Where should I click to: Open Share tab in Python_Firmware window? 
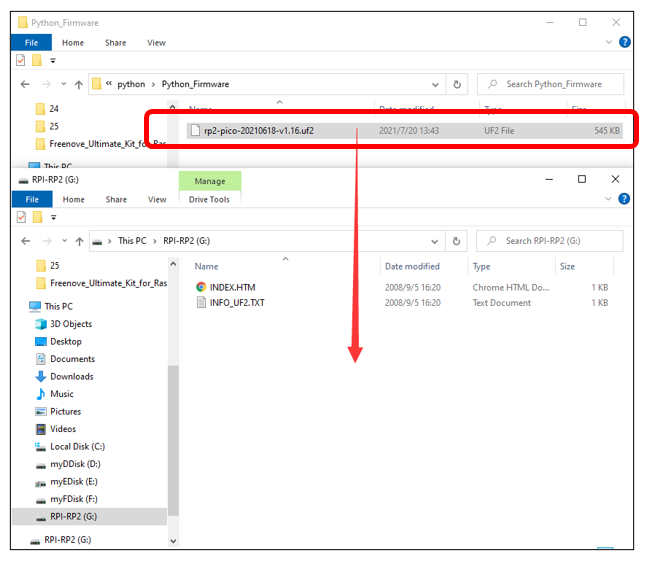(116, 43)
